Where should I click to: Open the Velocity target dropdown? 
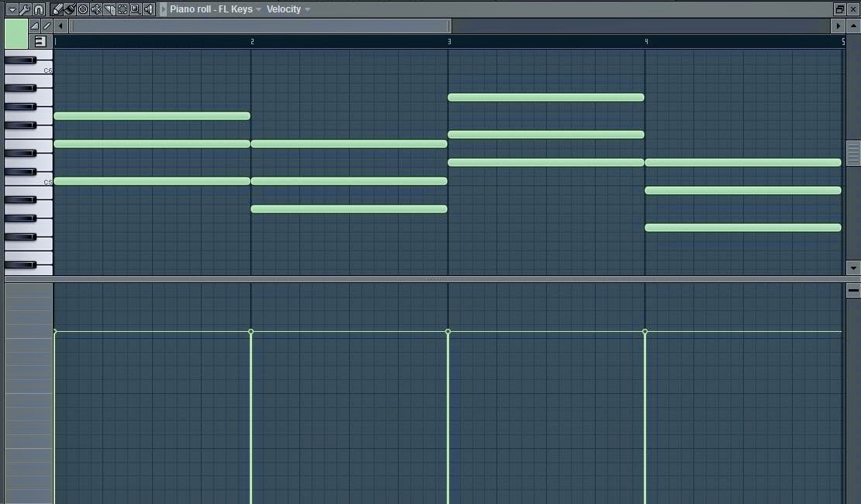[307, 9]
